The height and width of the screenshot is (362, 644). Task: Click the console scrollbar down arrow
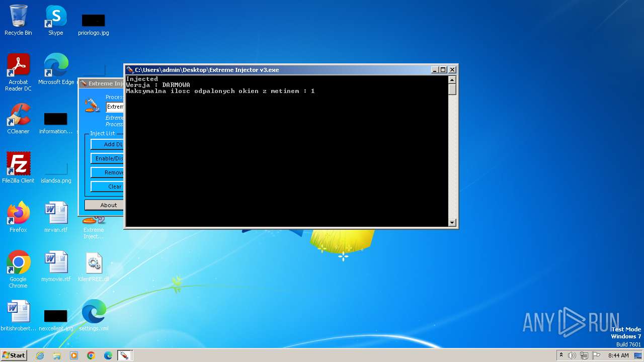452,222
